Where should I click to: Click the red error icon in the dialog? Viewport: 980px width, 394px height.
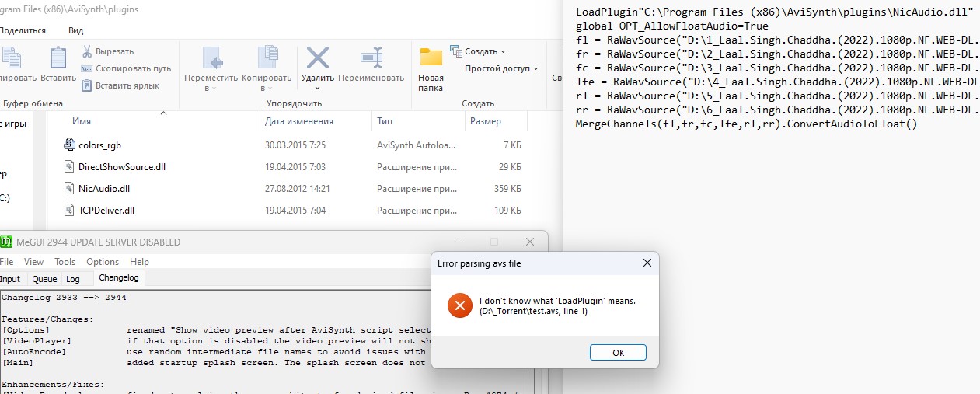tap(459, 306)
